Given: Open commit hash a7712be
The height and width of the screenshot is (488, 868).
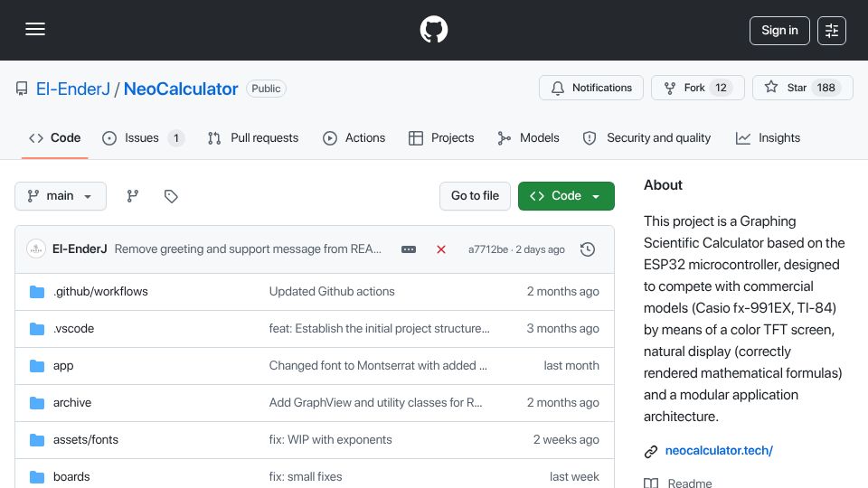Looking at the screenshot, I should 488,249.
